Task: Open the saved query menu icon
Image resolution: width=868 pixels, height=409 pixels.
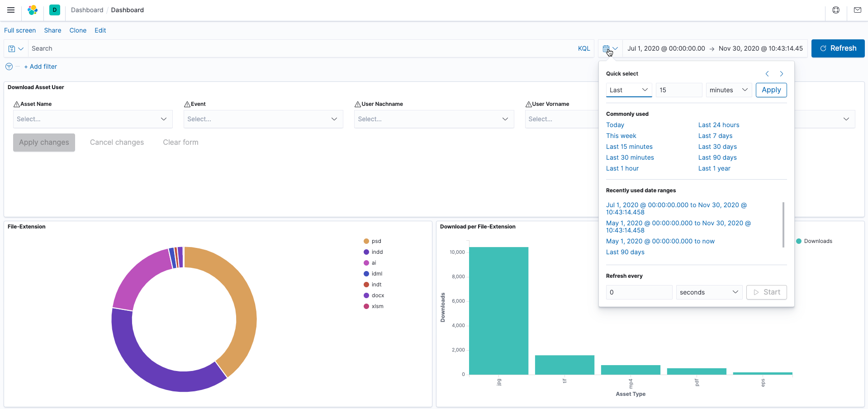Action: (x=16, y=48)
